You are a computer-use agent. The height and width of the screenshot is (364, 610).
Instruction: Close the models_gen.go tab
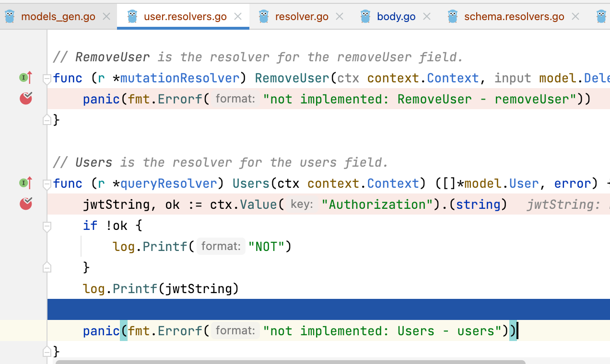(106, 16)
